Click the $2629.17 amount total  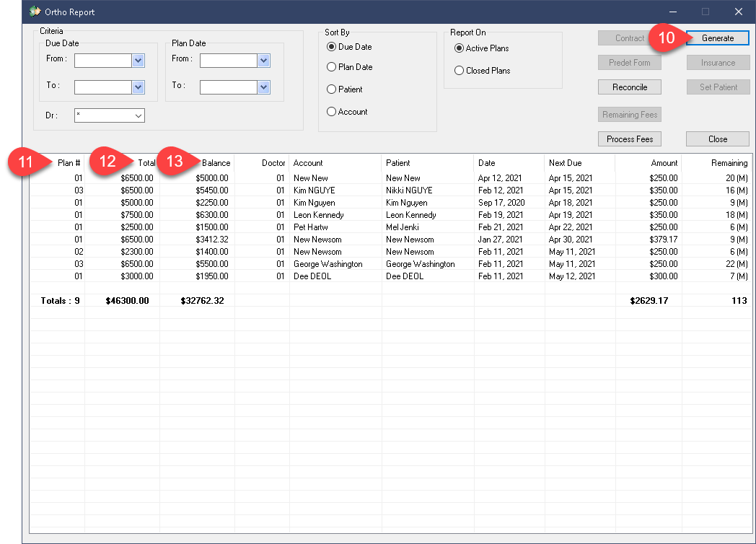tap(649, 300)
